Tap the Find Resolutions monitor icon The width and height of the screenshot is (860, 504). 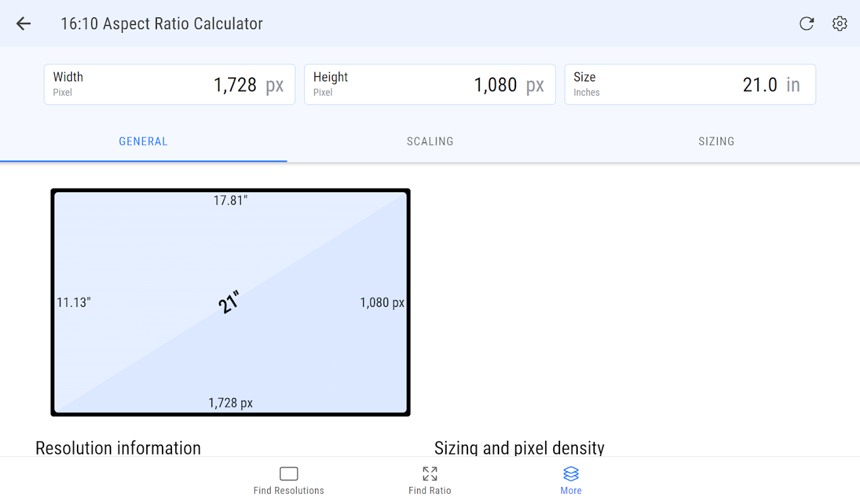(289, 474)
